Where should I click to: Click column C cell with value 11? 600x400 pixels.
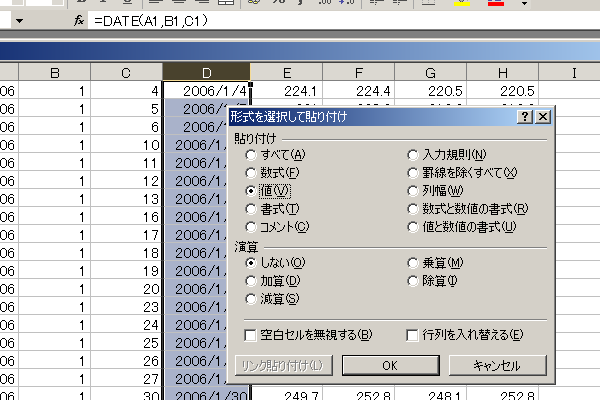(x=126, y=163)
